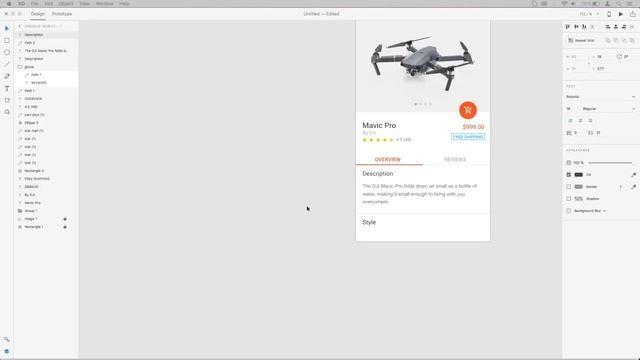Switch to the Prototype tab
The image size is (640, 360).
(62, 14)
